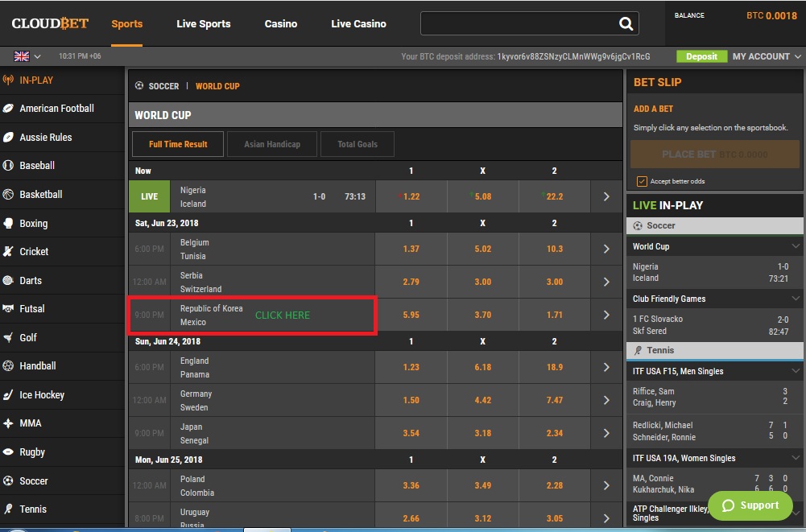Click the WORLD CUP breadcrumb link
Screen dimensions: 806x532
click(x=217, y=86)
